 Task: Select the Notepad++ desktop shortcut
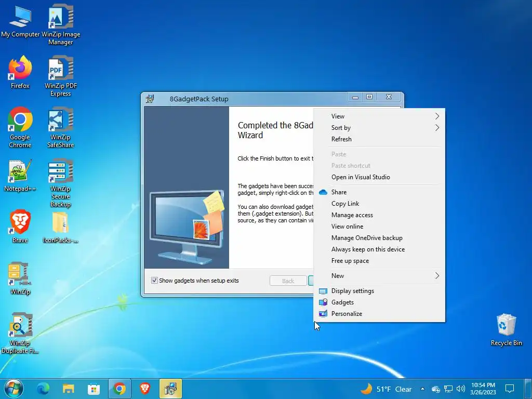[20, 176]
